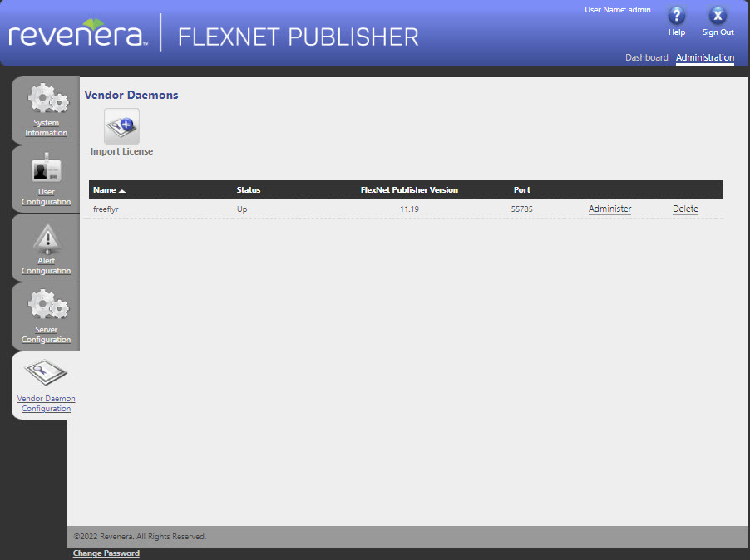This screenshot has height=560, width=750.
Task: Delete the freeflyr vendor daemon
Action: [685, 209]
